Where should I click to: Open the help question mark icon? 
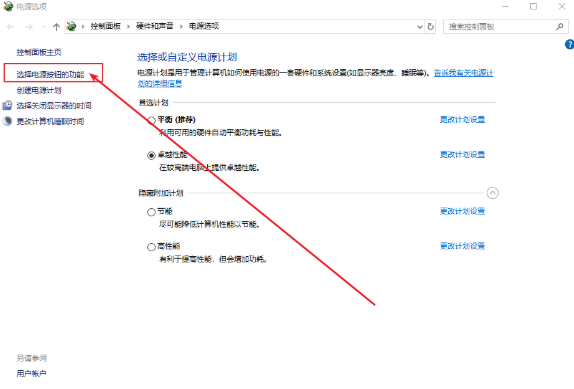(x=570, y=44)
